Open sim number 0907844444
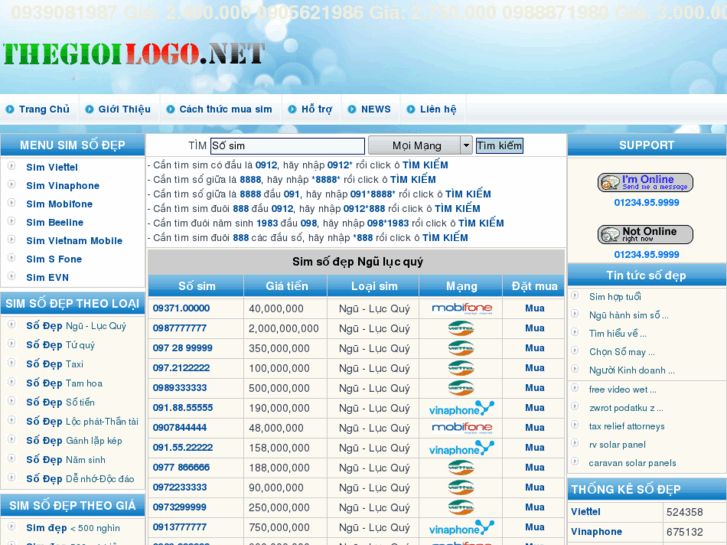This screenshot has width=727, height=545. pos(180,428)
